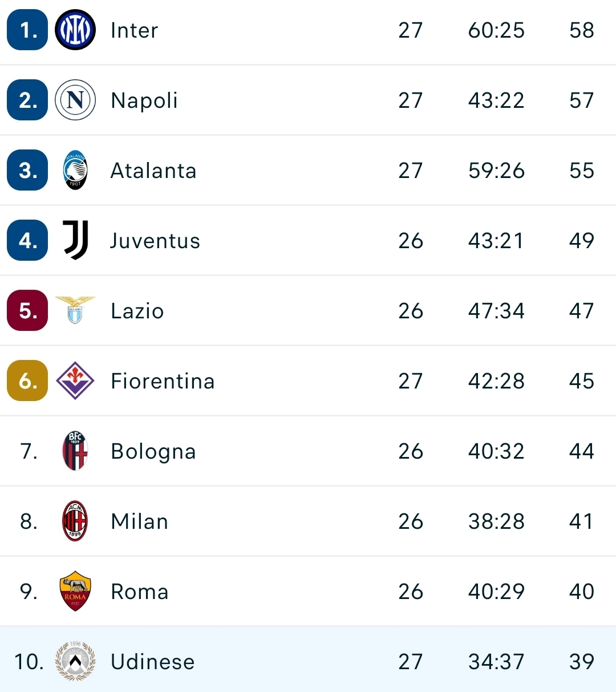Open the highlighted Udinese row
616x692 pixels.
tap(308, 659)
